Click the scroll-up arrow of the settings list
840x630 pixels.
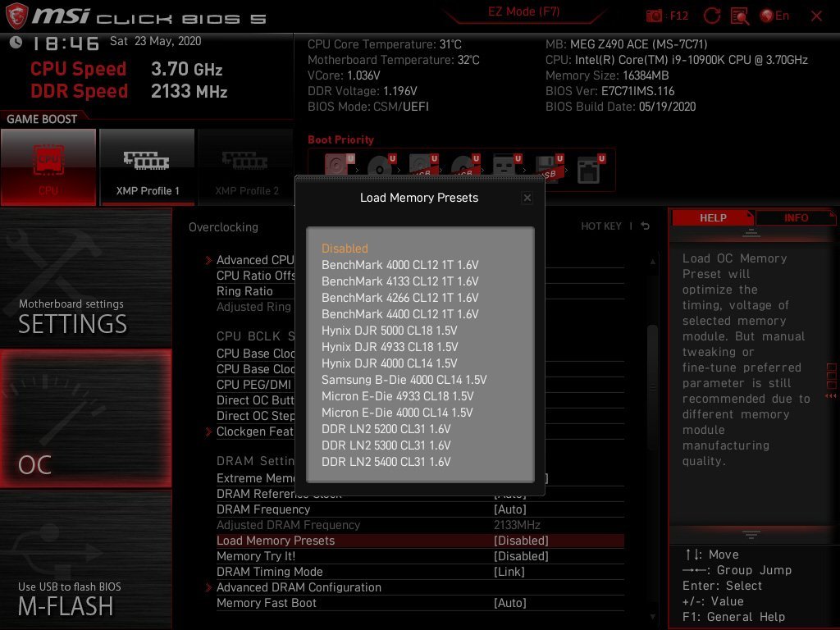point(652,262)
